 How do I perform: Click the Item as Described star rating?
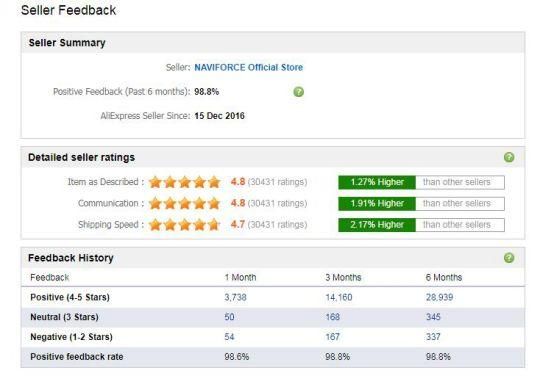[184, 182]
